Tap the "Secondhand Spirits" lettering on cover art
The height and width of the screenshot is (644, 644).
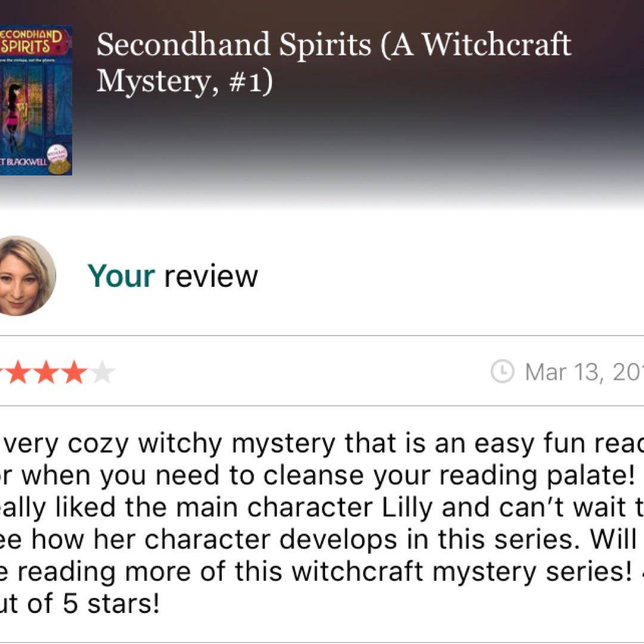pyautogui.click(x=31, y=42)
